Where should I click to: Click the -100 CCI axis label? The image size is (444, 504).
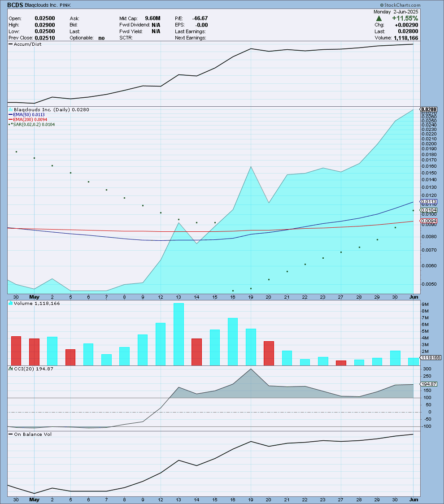click(427, 426)
